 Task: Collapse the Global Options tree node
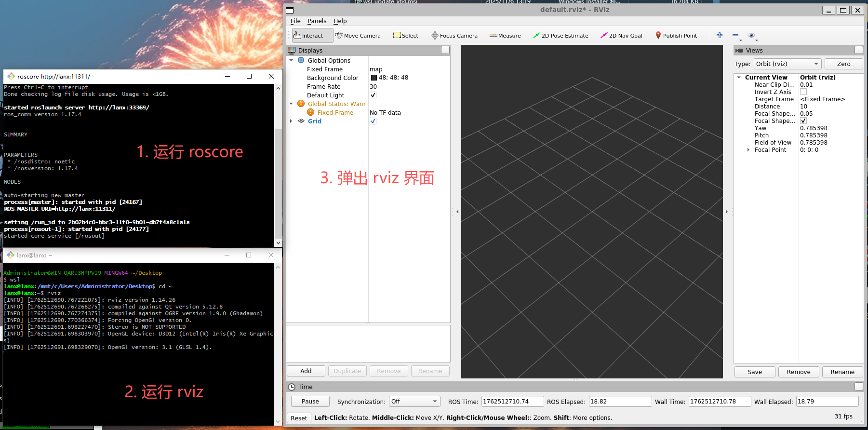(291, 60)
